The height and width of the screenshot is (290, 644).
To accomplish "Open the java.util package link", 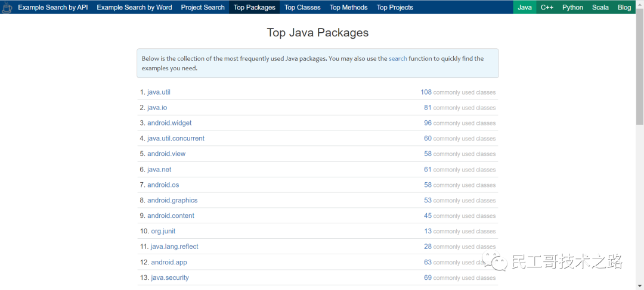I will pyautogui.click(x=159, y=92).
